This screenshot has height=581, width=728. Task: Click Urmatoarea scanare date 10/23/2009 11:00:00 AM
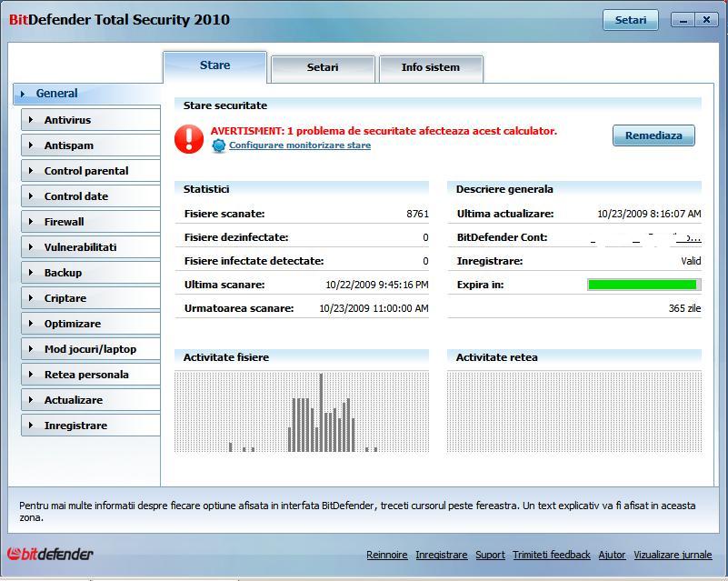point(374,308)
